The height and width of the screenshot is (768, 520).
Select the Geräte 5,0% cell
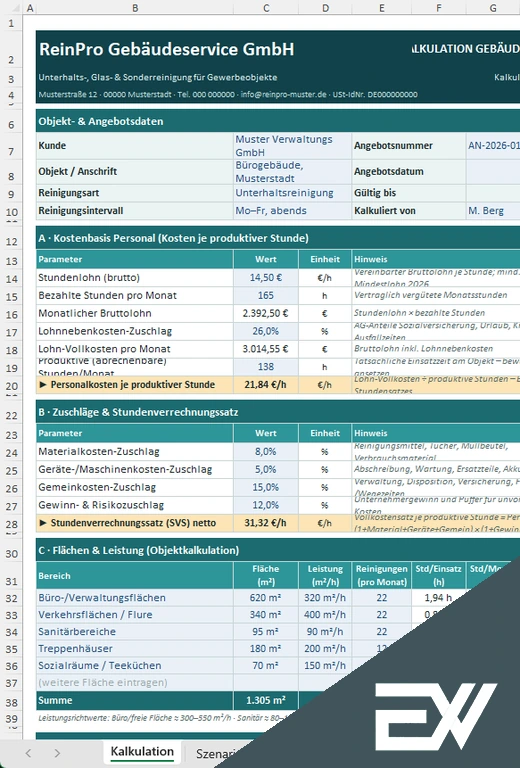click(x=266, y=469)
